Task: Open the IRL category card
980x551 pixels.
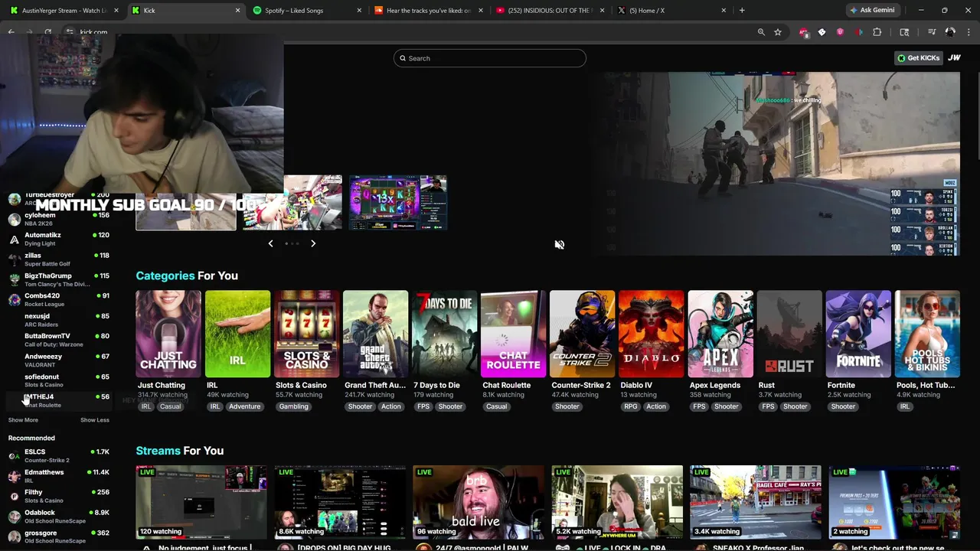Action: pyautogui.click(x=237, y=334)
